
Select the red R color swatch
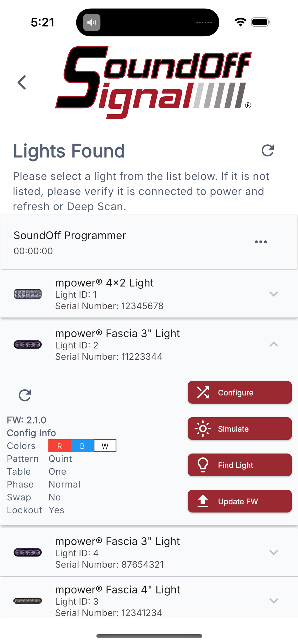point(60,446)
